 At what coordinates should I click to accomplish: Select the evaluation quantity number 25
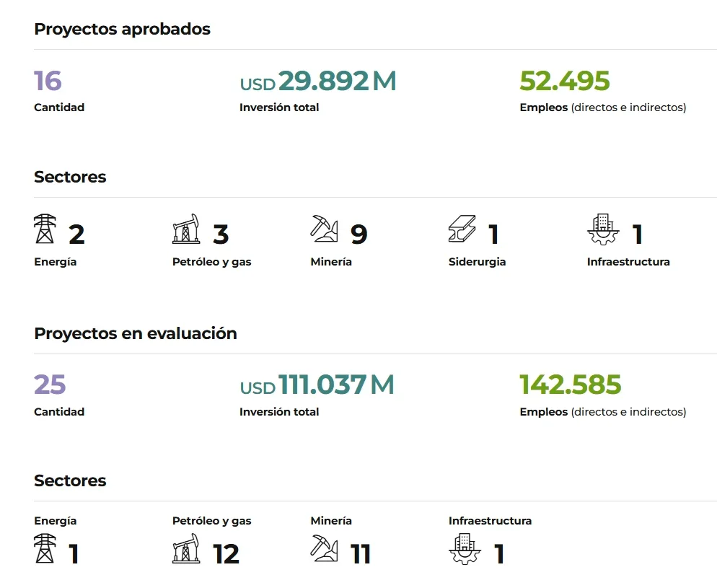tap(50, 385)
